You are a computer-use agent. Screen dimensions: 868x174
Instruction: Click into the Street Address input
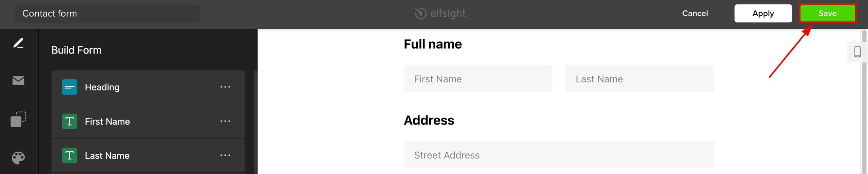pyautogui.click(x=558, y=155)
